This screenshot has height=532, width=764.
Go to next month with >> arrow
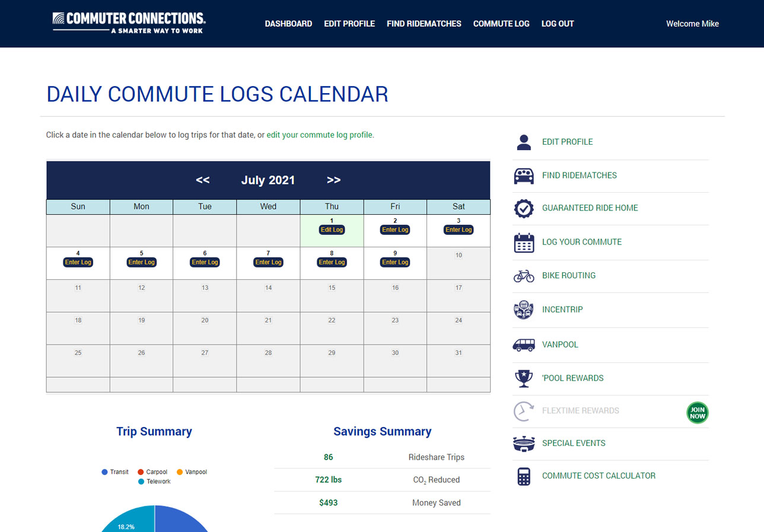[333, 180]
